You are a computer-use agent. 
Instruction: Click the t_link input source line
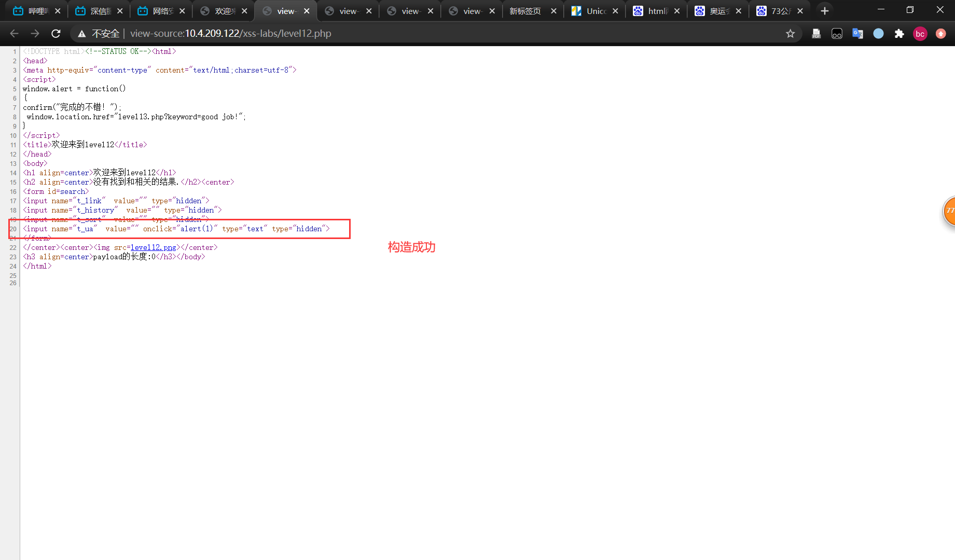[116, 201]
